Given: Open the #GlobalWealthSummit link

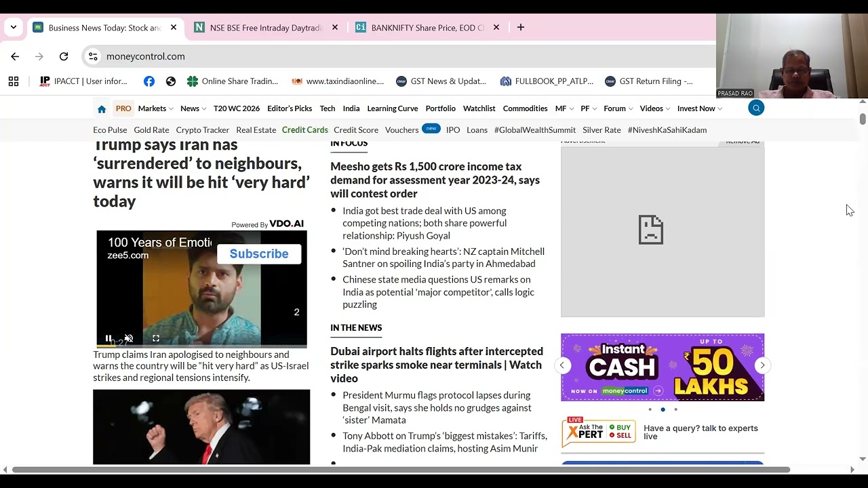Looking at the screenshot, I should coord(535,130).
